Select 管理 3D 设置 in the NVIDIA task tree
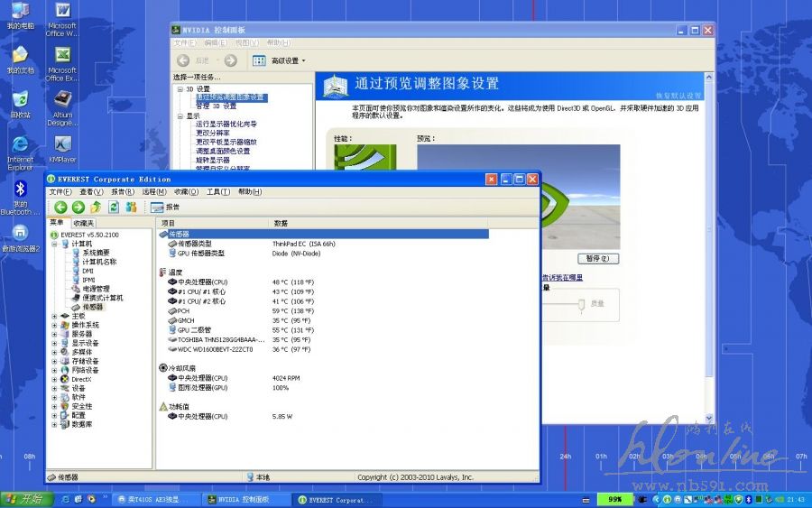812x508 pixels. click(216, 106)
